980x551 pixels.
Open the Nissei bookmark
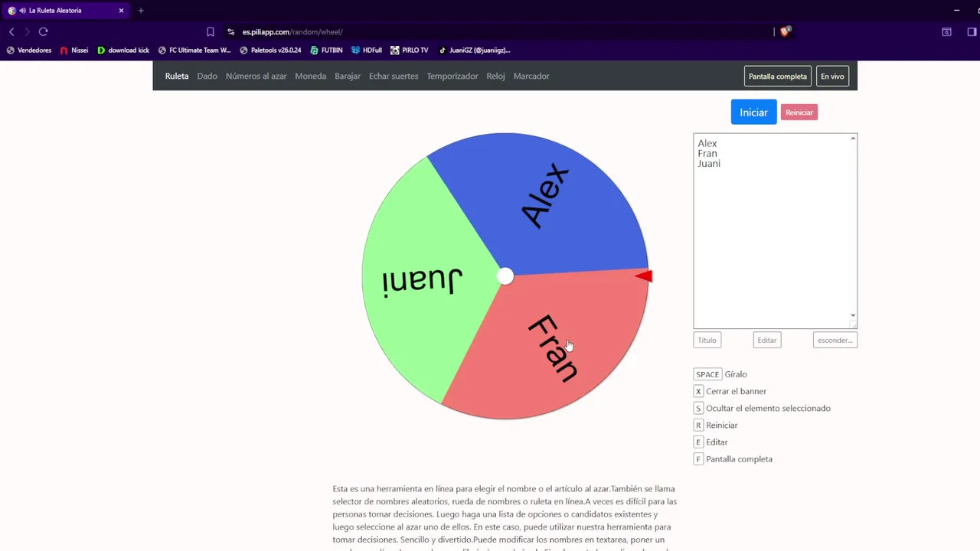[74, 51]
